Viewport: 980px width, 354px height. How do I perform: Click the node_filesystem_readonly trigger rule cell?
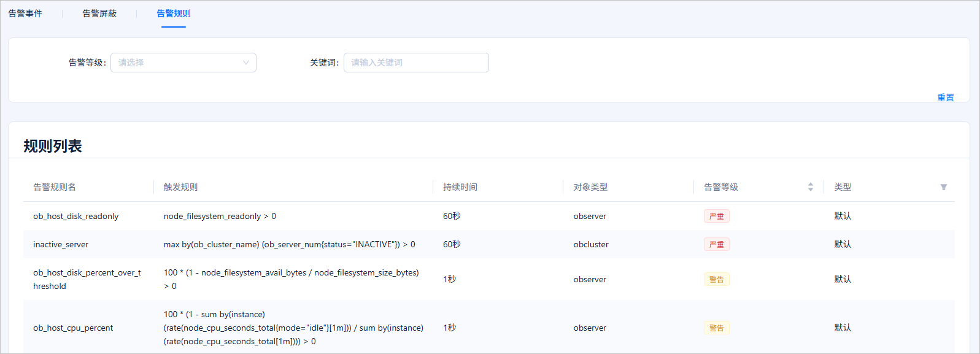click(220, 216)
